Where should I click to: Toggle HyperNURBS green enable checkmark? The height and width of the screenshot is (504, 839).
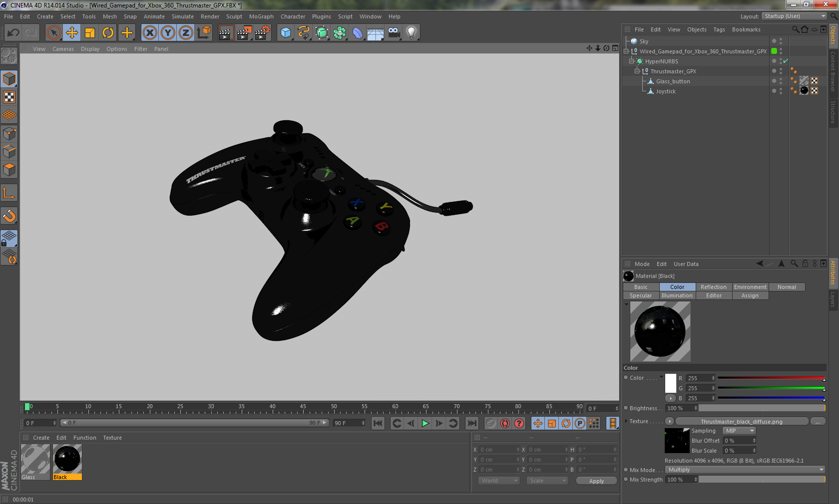tap(786, 61)
